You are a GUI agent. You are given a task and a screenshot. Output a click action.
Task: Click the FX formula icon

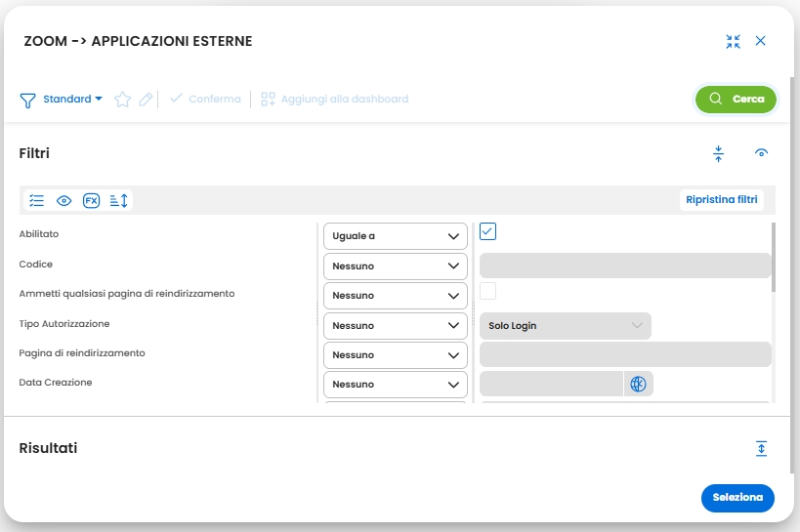[91, 200]
